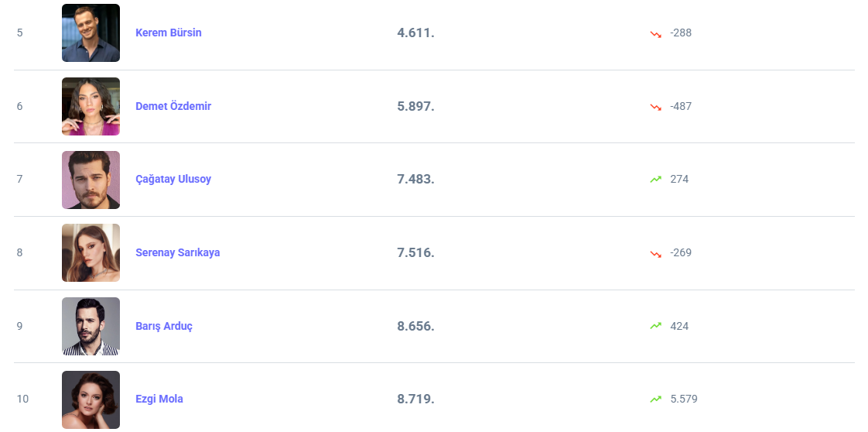
Task: Click Kerem Bürsin's downward trend arrow icon
Action: point(656,33)
